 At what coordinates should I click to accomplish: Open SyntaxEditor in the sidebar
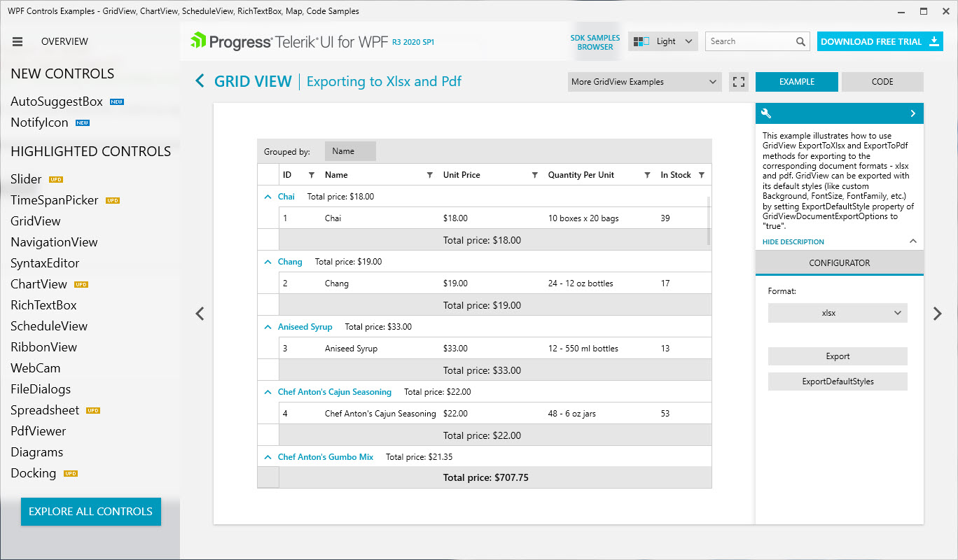pyautogui.click(x=45, y=263)
